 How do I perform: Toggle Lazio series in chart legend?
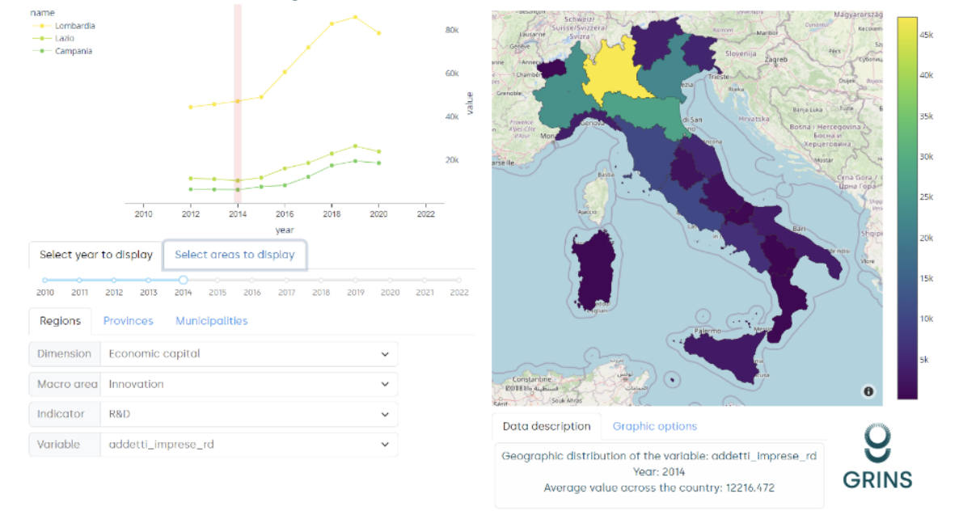65,38
